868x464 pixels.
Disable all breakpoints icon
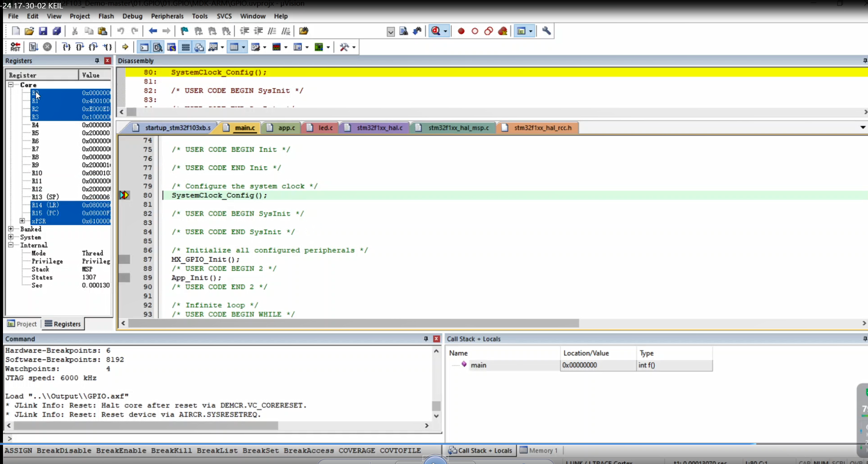point(489,31)
